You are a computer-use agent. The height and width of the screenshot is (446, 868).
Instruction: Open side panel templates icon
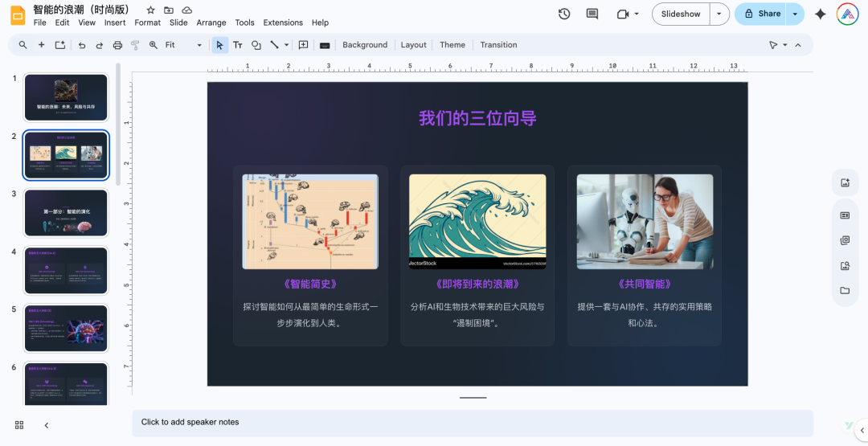pos(845,215)
